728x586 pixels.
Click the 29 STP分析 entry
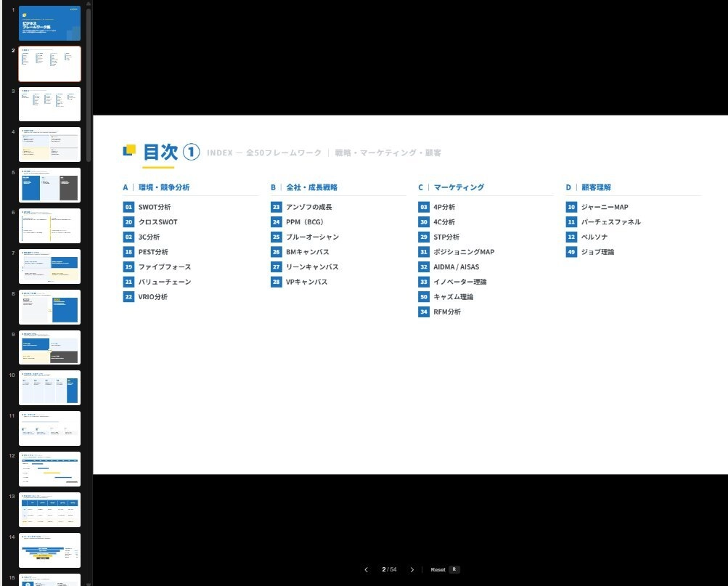coord(438,237)
